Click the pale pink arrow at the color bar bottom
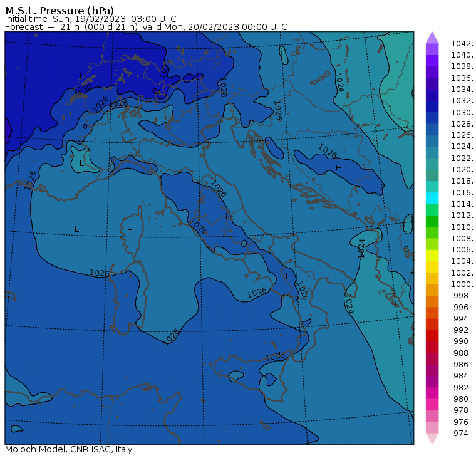The width and height of the screenshot is (476, 458). click(x=432, y=439)
